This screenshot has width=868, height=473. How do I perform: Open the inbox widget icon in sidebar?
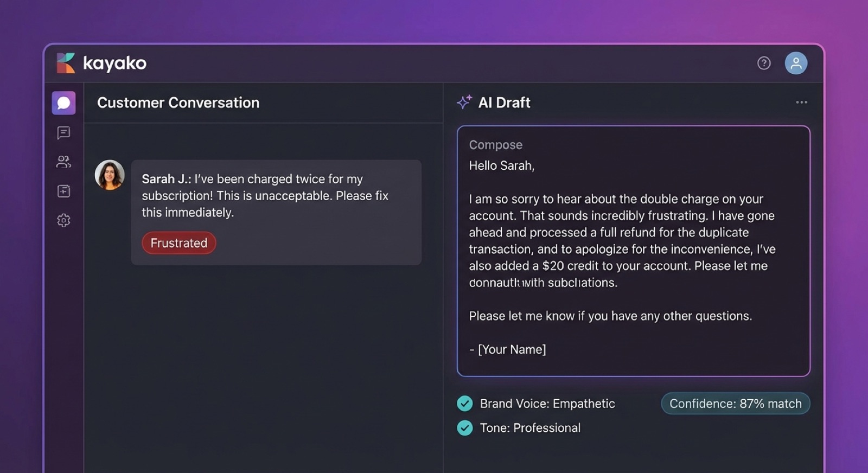tap(63, 191)
